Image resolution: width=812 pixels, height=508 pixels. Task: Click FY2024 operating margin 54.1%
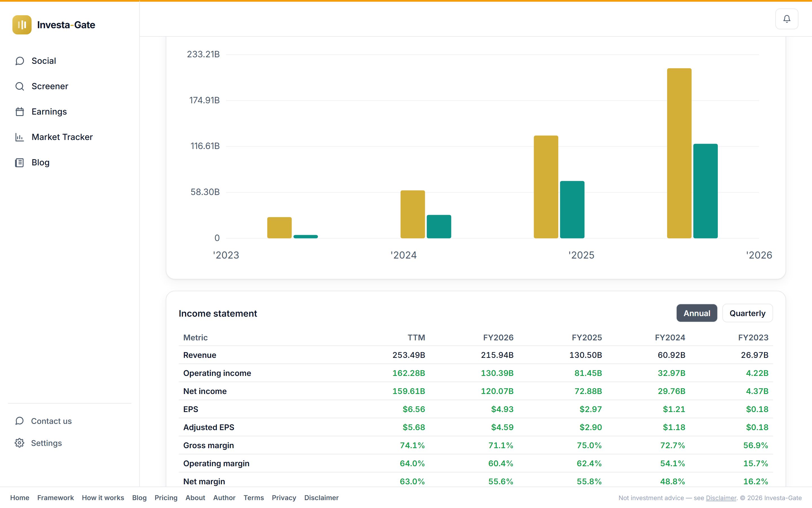pos(672,464)
